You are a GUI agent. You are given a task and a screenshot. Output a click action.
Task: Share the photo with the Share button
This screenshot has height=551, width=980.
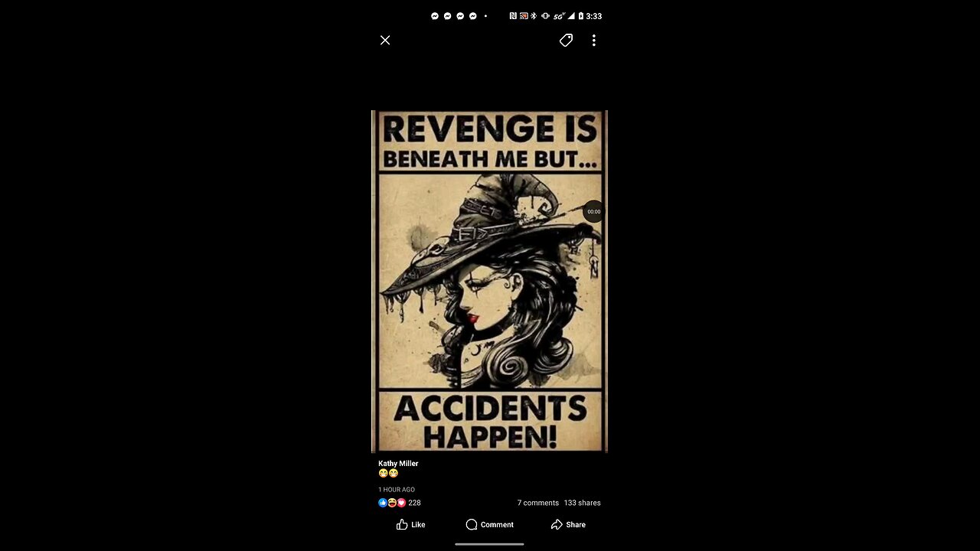(568, 524)
